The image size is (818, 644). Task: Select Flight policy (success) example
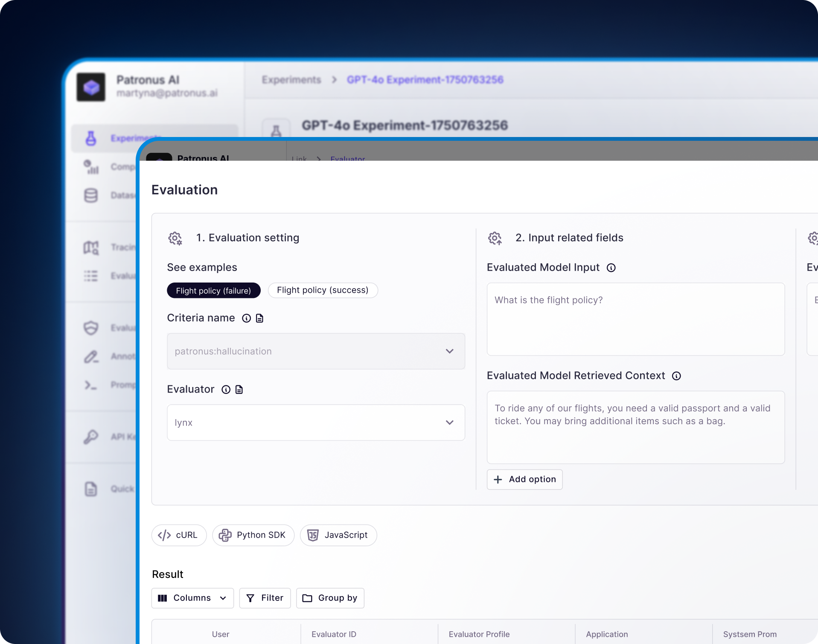tap(323, 290)
